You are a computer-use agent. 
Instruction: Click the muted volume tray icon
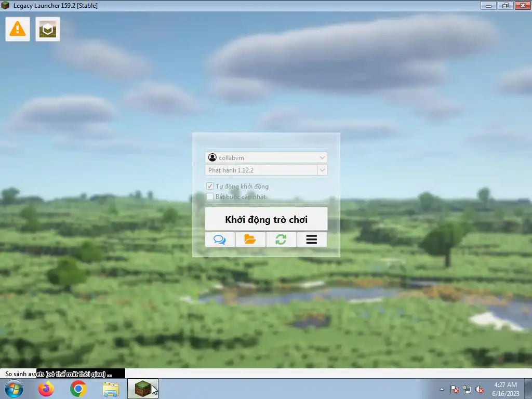coord(480,390)
